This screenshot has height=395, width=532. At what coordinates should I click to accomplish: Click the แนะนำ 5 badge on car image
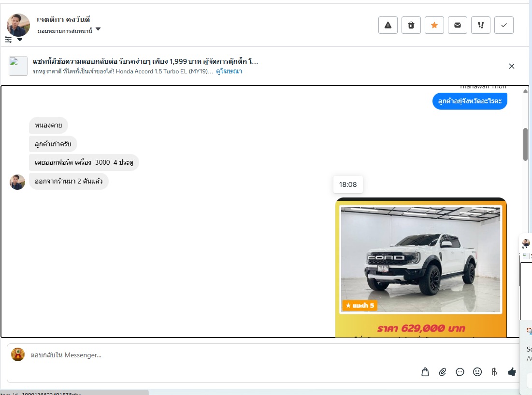click(x=359, y=306)
